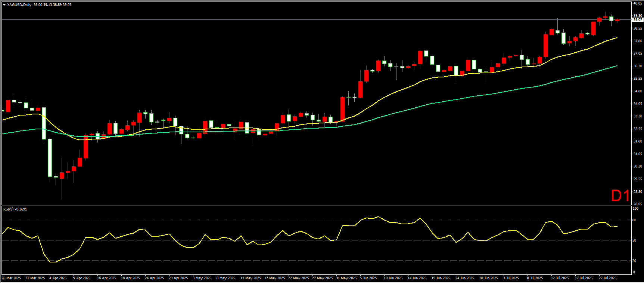
Task: Click the end of the yellow moving average
Action: click(617, 38)
